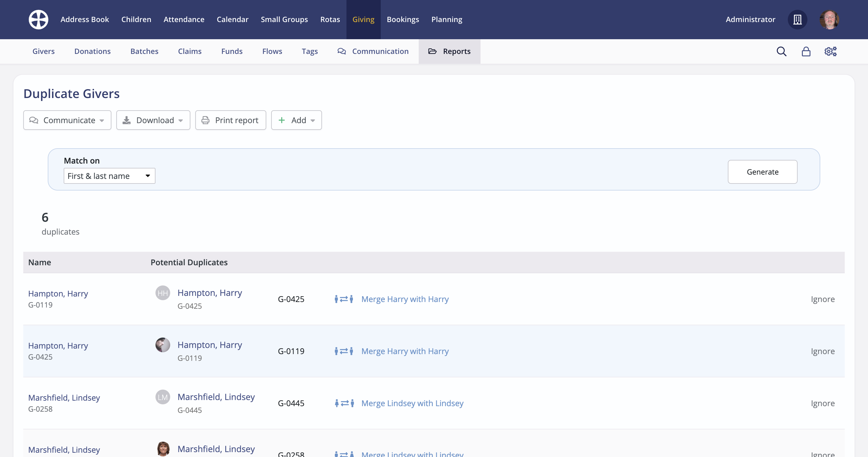Click the ChurchSuite logo icon

click(x=39, y=20)
